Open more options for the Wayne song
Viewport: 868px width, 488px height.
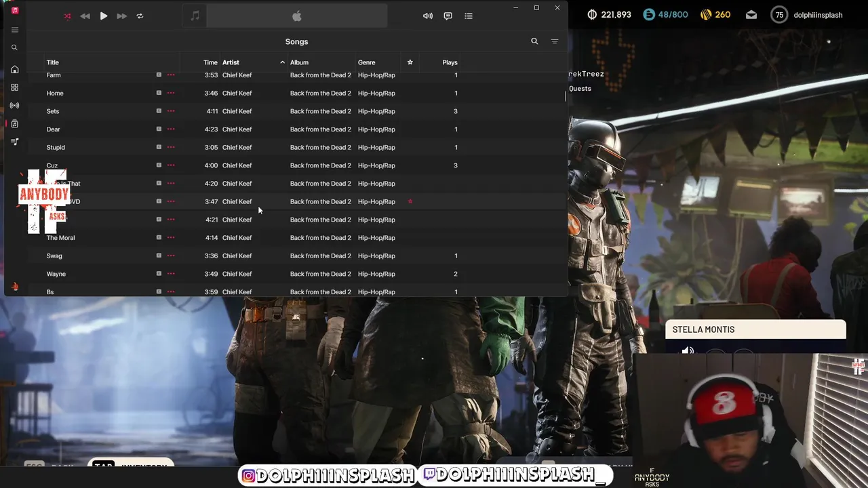click(171, 274)
